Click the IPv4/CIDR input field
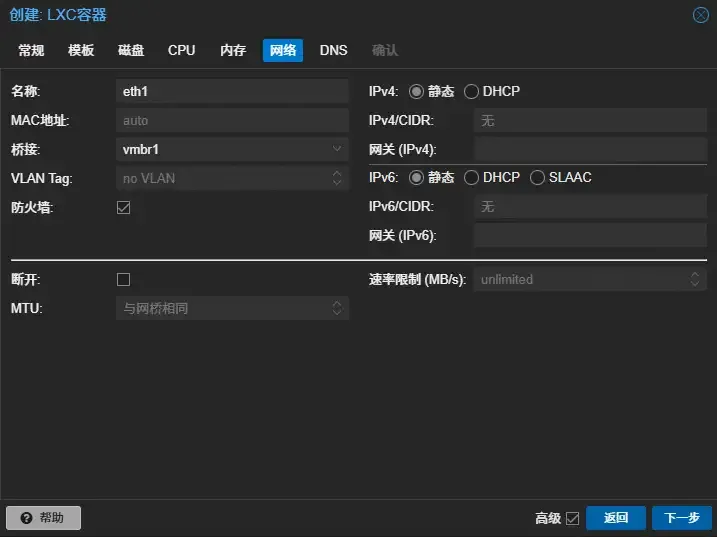 590,121
